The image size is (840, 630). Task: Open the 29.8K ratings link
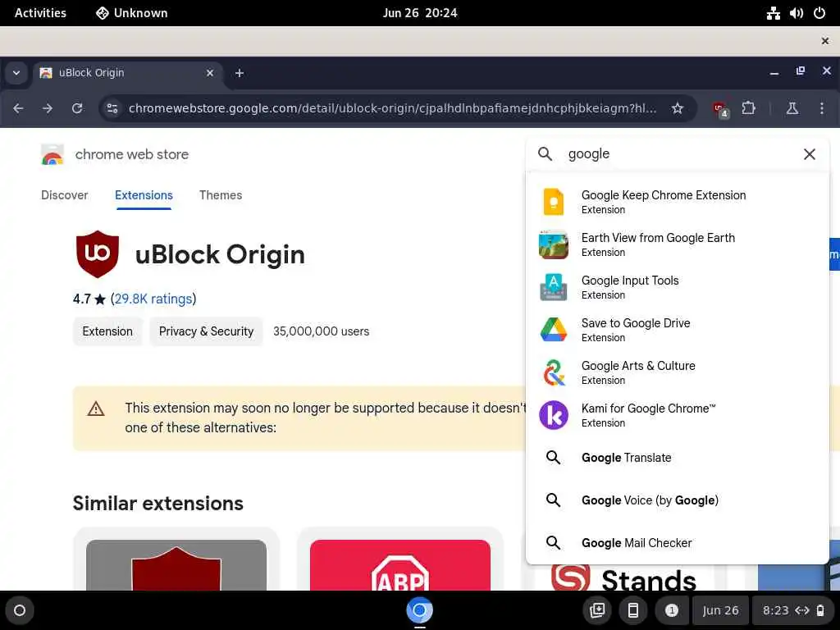[153, 299]
